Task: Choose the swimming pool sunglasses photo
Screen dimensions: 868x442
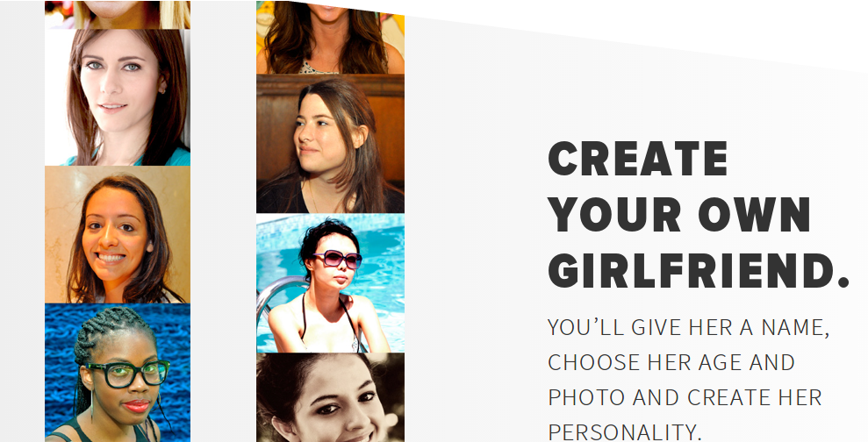Action: (330, 283)
